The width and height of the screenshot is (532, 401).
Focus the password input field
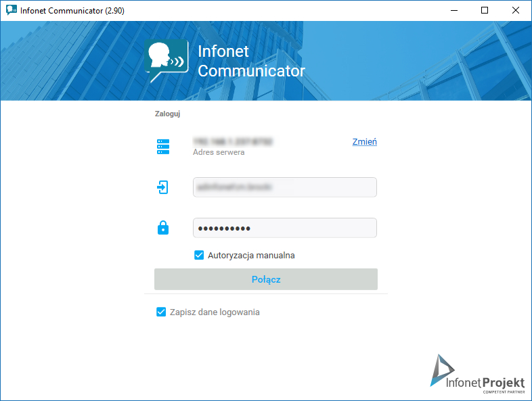[x=285, y=228]
